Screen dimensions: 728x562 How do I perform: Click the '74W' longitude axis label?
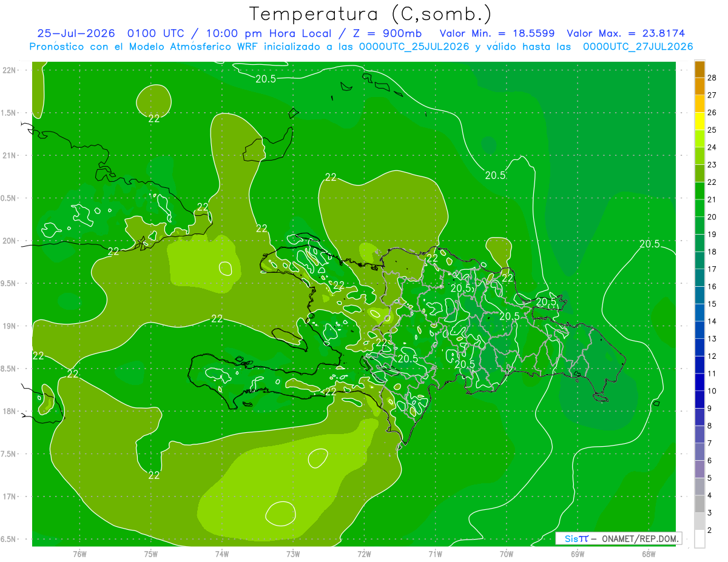coord(222,554)
